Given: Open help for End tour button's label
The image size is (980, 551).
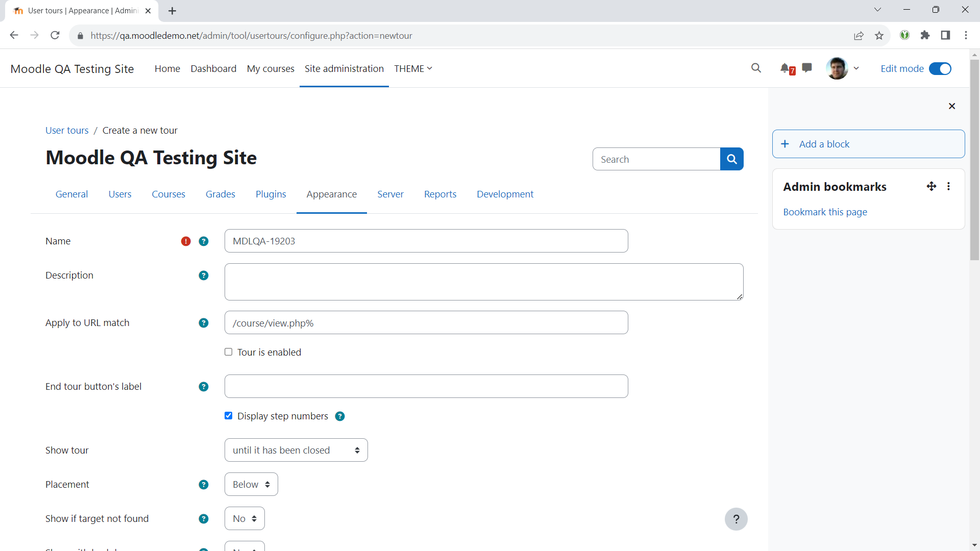Looking at the screenshot, I should tap(204, 387).
